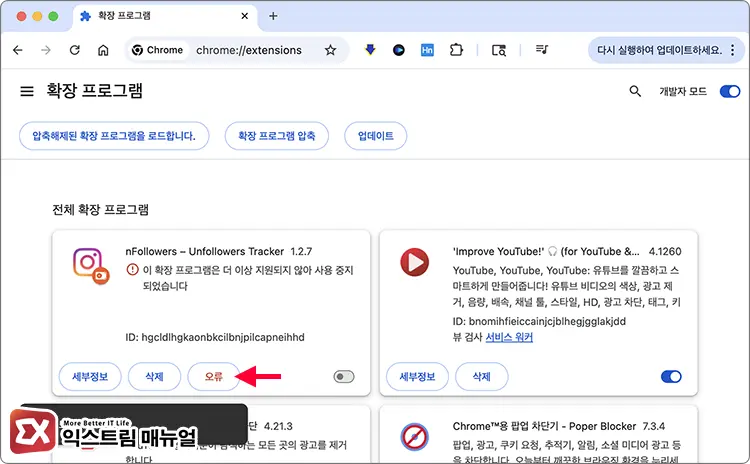
Task: Click the browser forward arrow
Action: [46, 50]
